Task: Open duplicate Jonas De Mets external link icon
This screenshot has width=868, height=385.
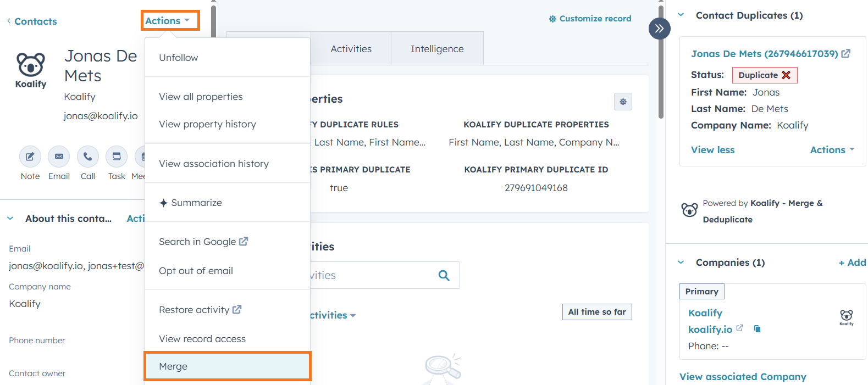Action: 846,54
